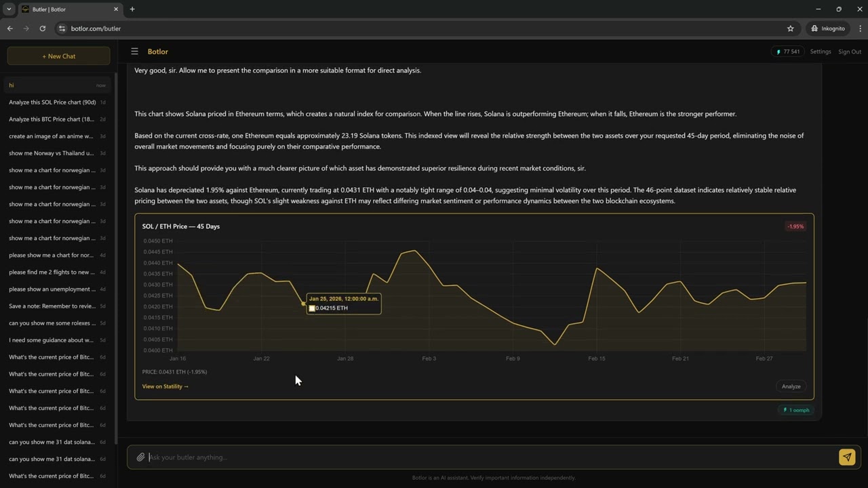Open 'I need some guidance about w...' chat
Viewport: 868px width, 488px height.
[x=57, y=340]
